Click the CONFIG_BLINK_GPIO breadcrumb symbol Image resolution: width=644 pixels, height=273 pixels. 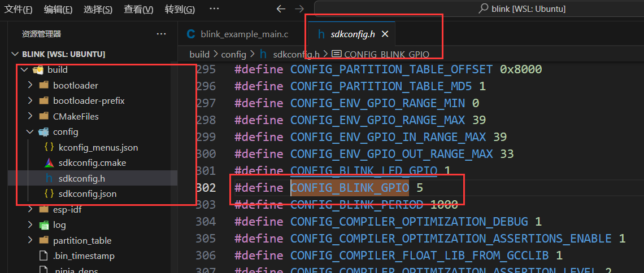click(386, 54)
